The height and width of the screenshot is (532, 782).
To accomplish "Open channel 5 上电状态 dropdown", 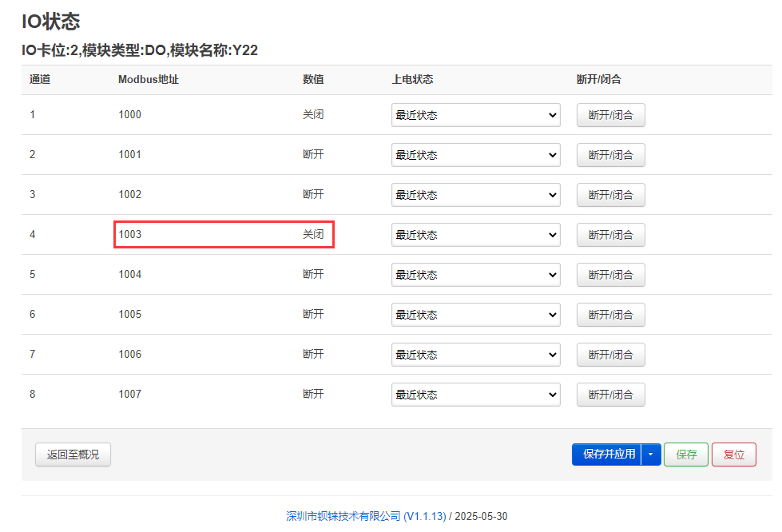I will [475, 275].
